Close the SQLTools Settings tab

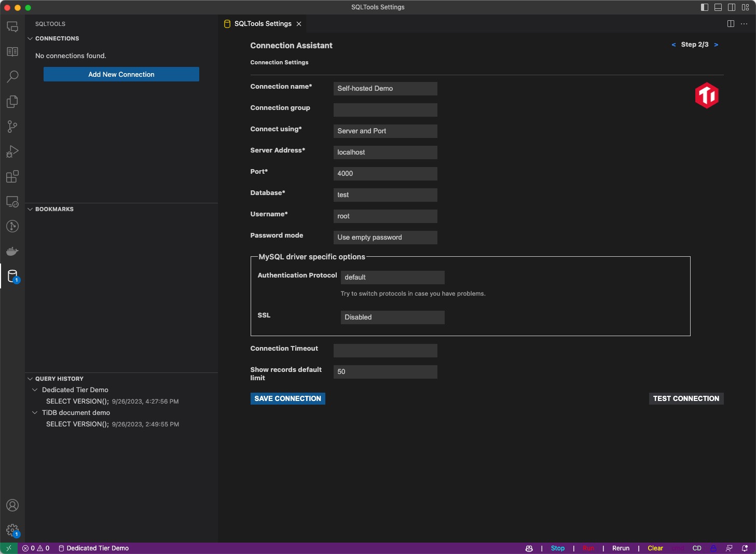[x=299, y=24]
